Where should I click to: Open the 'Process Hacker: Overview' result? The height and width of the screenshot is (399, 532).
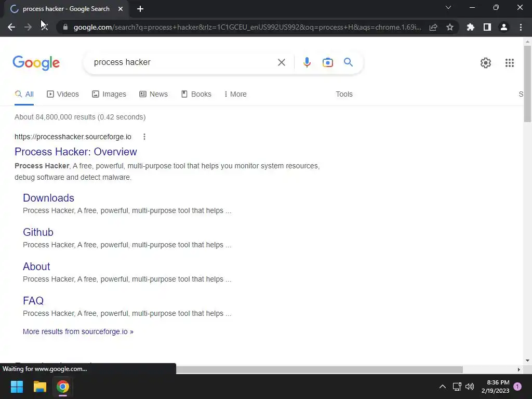tap(76, 152)
